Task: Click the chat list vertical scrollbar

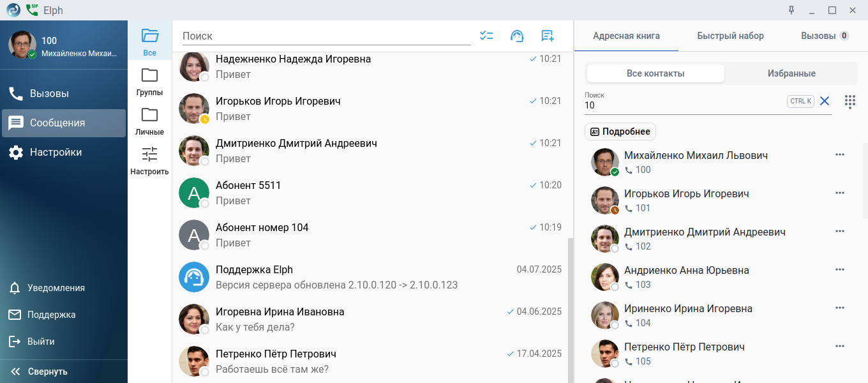Action: pyautogui.click(x=570, y=310)
